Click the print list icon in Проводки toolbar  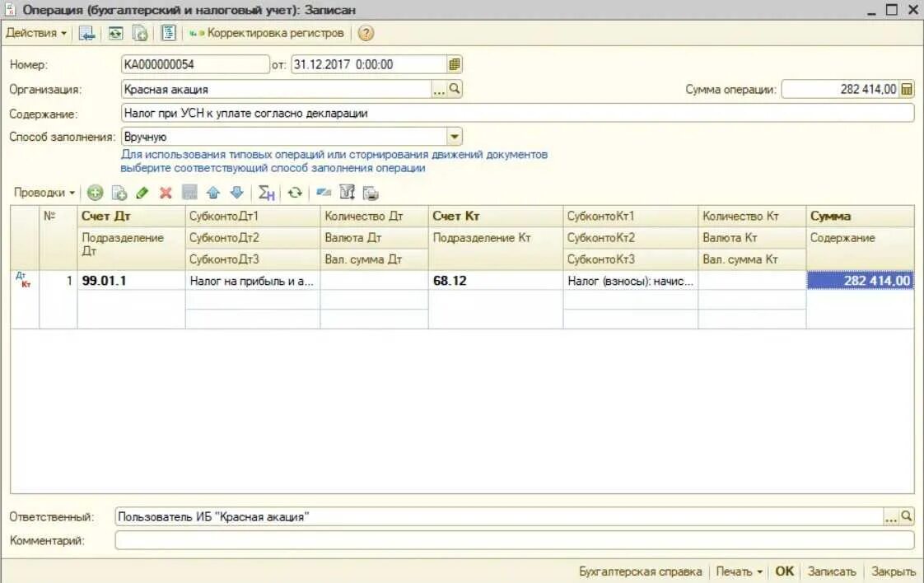click(371, 193)
